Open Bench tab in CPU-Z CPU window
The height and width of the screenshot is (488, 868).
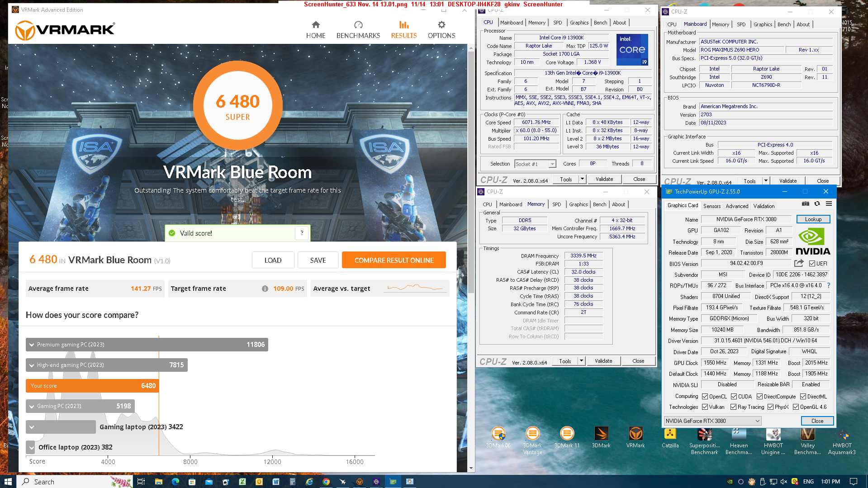click(x=601, y=23)
